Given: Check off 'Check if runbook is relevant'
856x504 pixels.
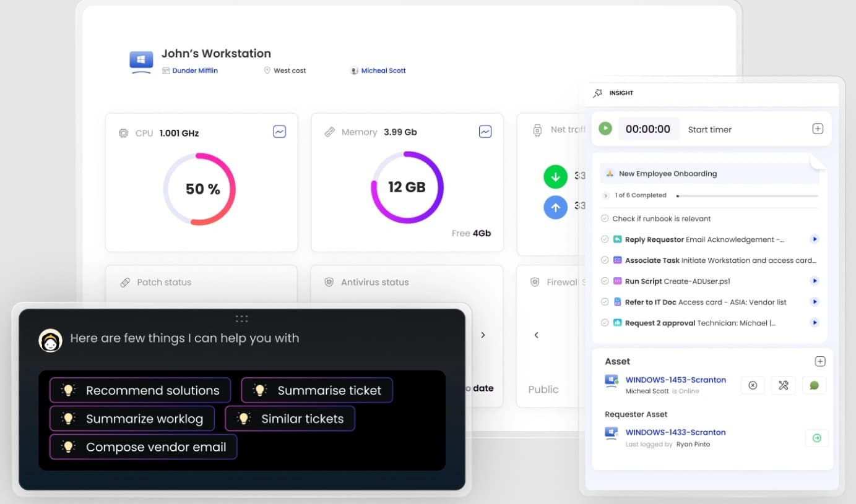Looking at the screenshot, I should [605, 218].
